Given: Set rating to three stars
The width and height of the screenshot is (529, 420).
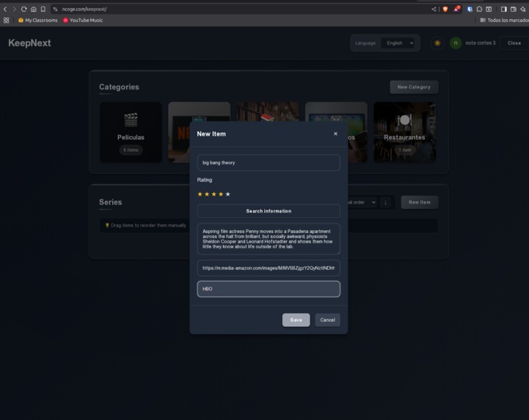Looking at the screenshot, I should 214,194.
